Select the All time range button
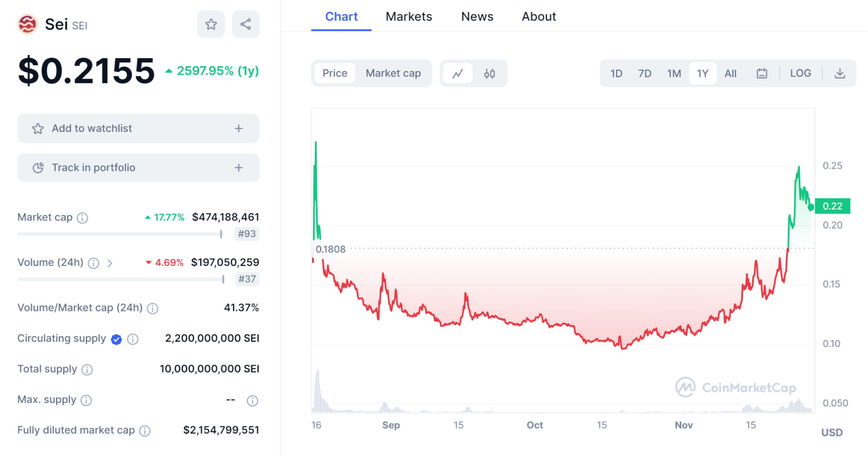This screenshot has width=868, height=456. tap(730, 74)
